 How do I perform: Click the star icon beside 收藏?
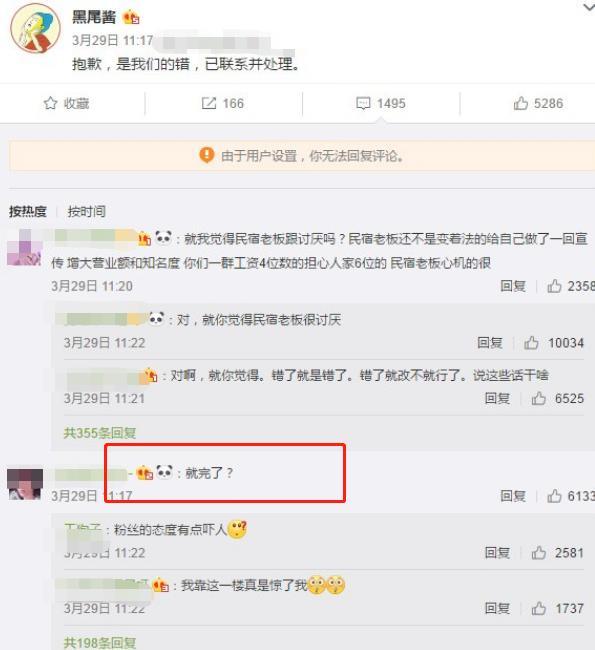[x=50, y=103]
